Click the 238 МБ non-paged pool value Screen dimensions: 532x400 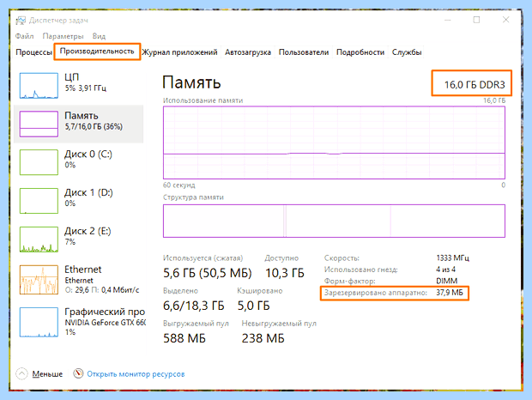click(263, 338)
